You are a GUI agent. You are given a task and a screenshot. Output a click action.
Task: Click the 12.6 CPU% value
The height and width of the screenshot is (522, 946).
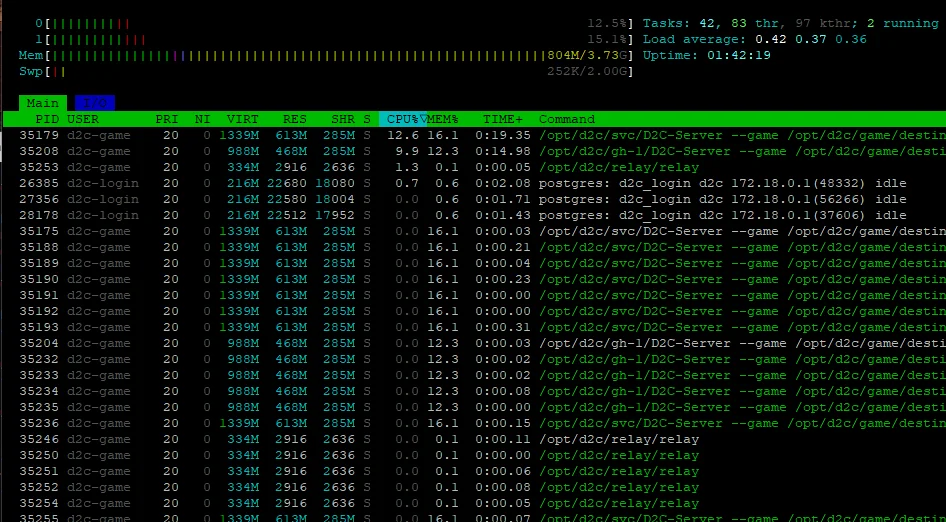tap(402, 135)
